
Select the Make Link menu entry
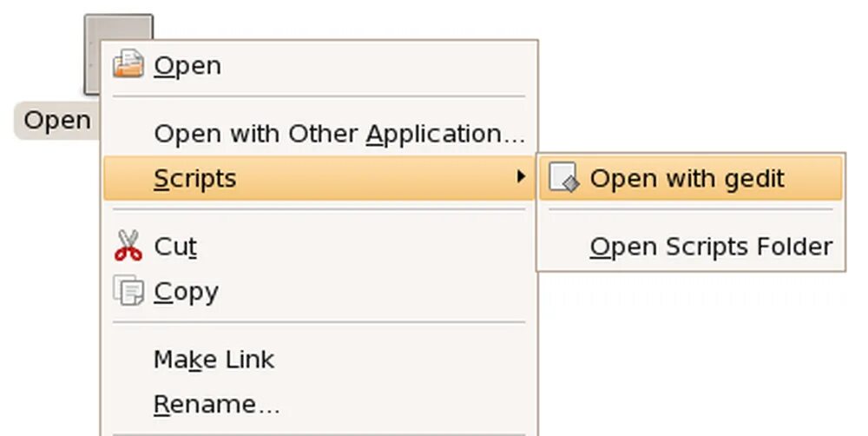[214, 360]
